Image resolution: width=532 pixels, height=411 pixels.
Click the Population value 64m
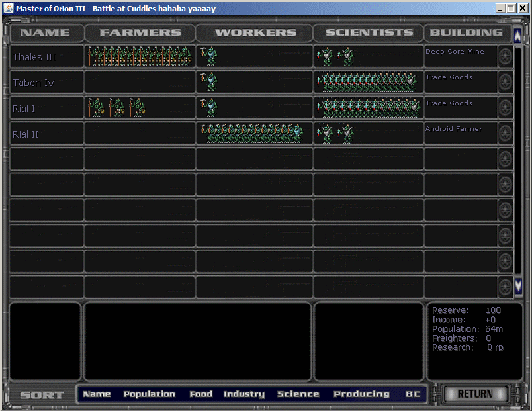click(494, 328)
